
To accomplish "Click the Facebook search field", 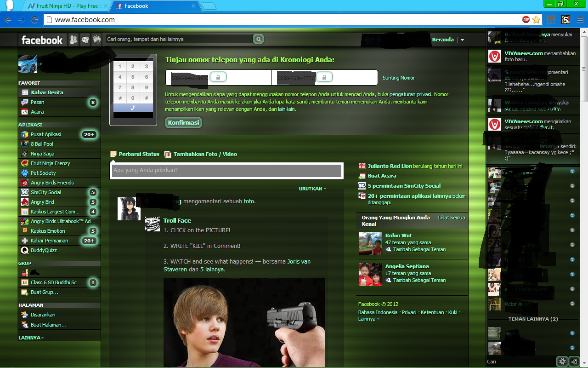I will pos(180,40).
